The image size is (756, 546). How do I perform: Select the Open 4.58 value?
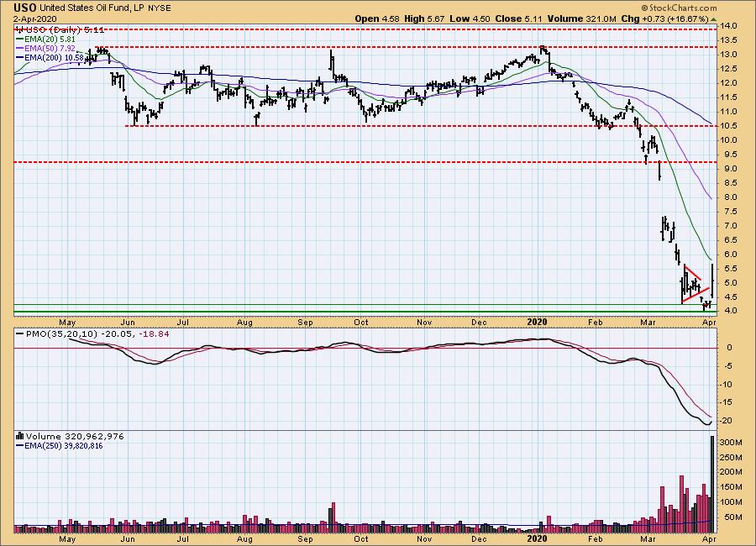click(377, 18)
